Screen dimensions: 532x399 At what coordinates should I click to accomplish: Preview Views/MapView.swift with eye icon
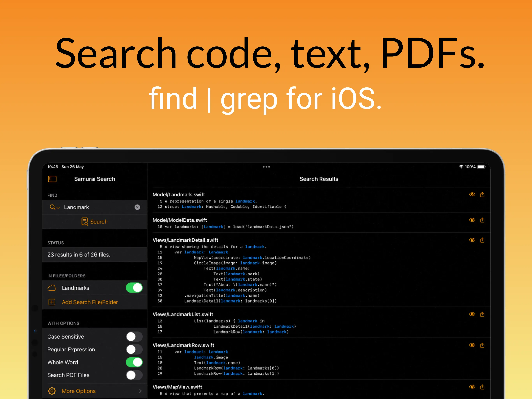[x=472, y=387]
